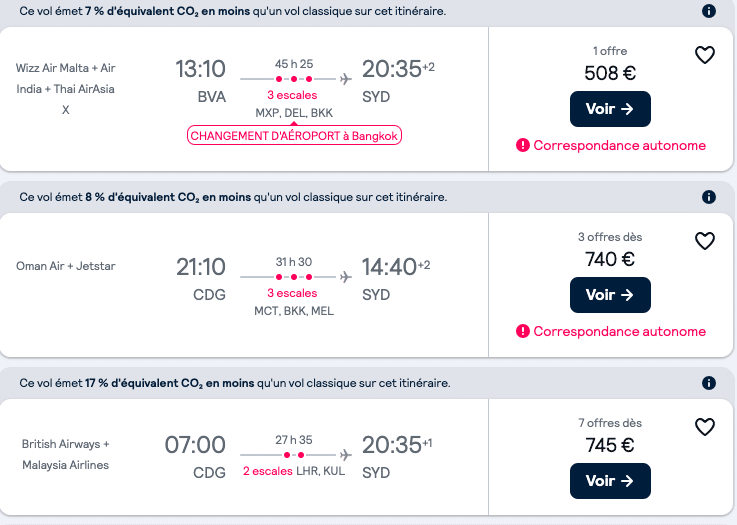Viewport: 737px width, 525px height.
Task: Open CO2 info icon for 17 % flight
Action: point(709,383)
